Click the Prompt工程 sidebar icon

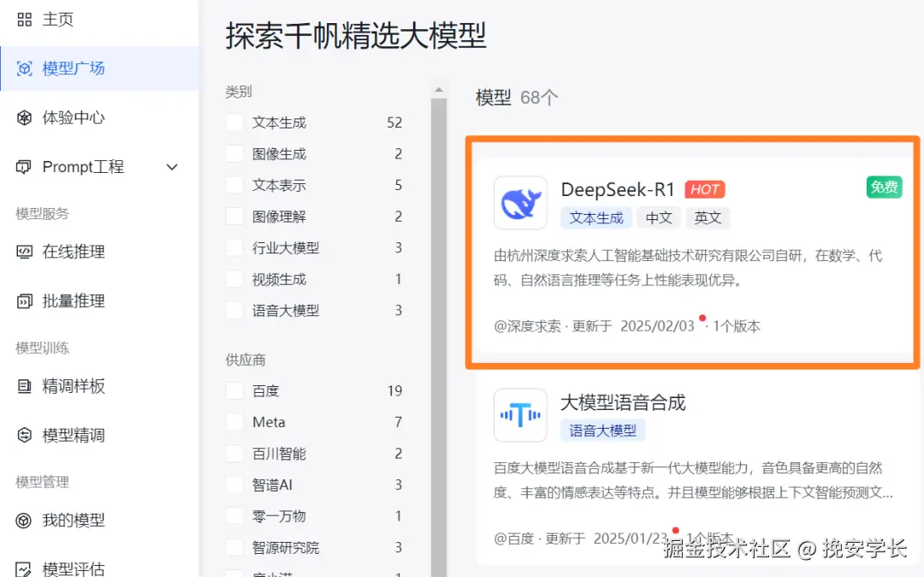coord(24,167)
